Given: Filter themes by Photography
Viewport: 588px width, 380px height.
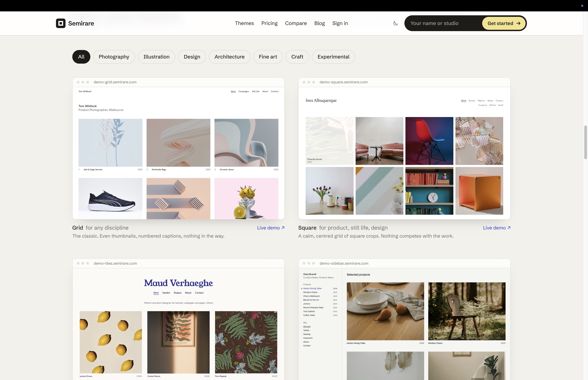Looking at the screenshot, I should (114, 57).
